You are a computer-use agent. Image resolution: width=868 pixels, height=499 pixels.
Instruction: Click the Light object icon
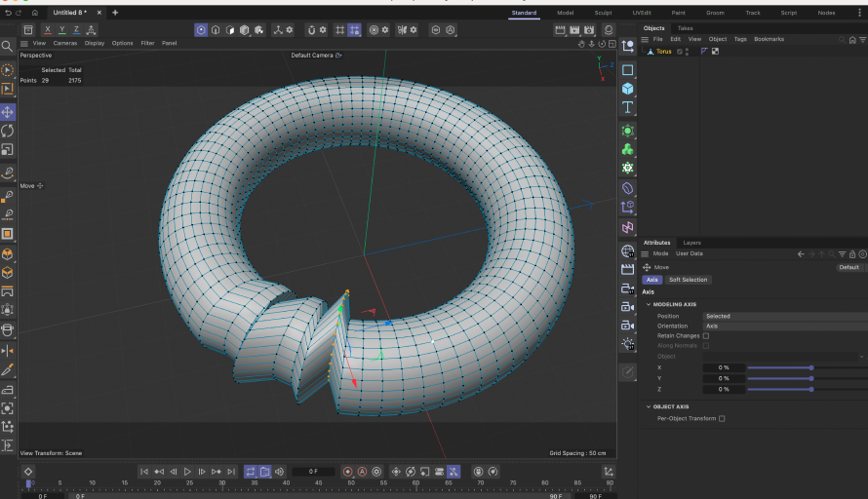tap(628, 344)
